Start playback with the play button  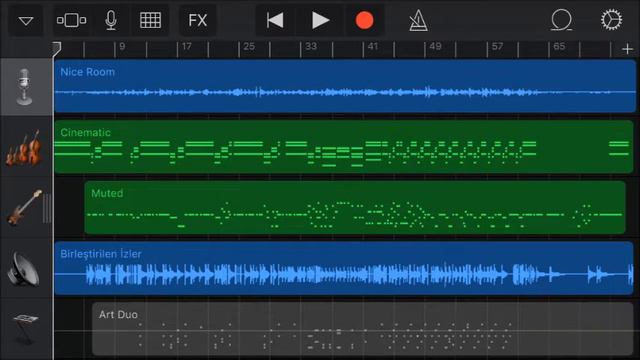point(320,20)
